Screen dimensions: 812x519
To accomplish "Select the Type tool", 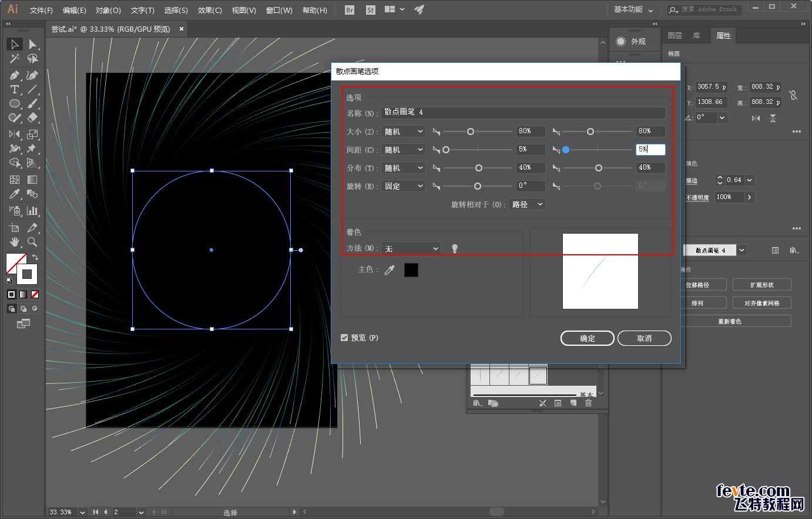I will tap(15, 89).
